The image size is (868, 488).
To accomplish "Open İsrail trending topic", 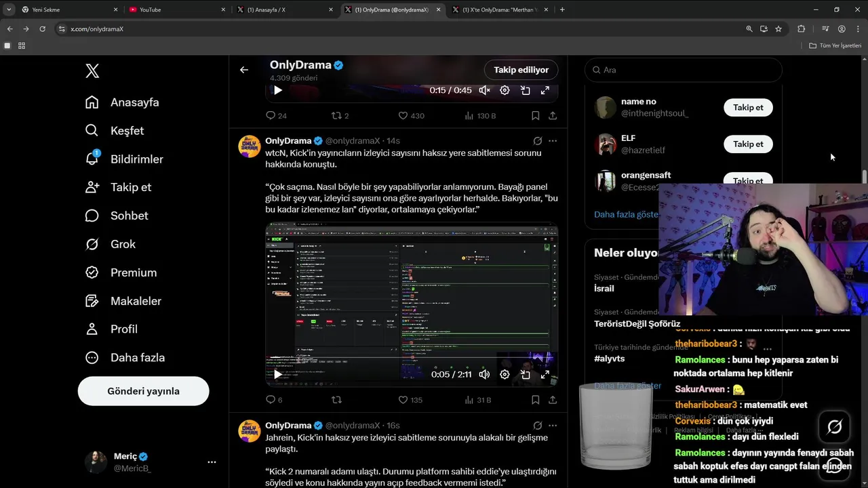I will [604, 288].
